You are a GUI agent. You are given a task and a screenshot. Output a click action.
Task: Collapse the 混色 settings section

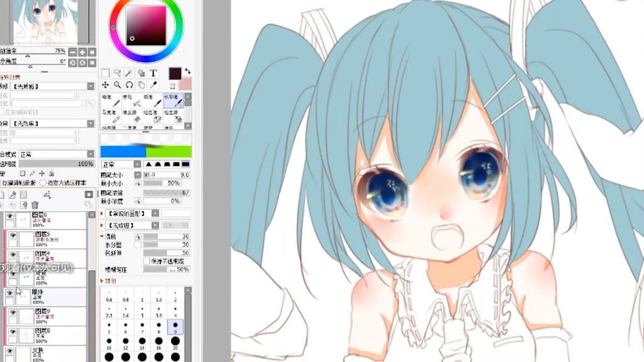click(x=102, y=237)
